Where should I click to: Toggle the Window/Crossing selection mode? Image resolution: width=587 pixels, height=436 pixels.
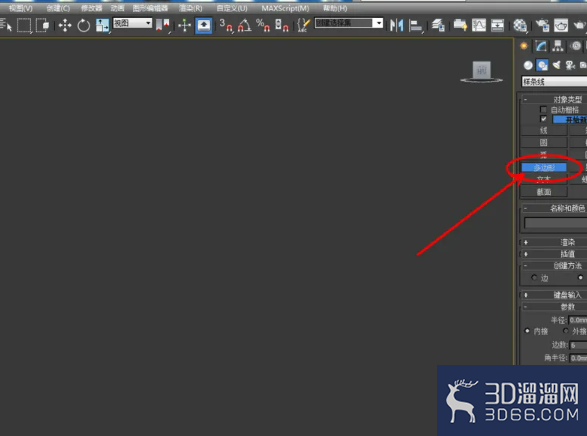pyautogui.click(x=42, y=25)
